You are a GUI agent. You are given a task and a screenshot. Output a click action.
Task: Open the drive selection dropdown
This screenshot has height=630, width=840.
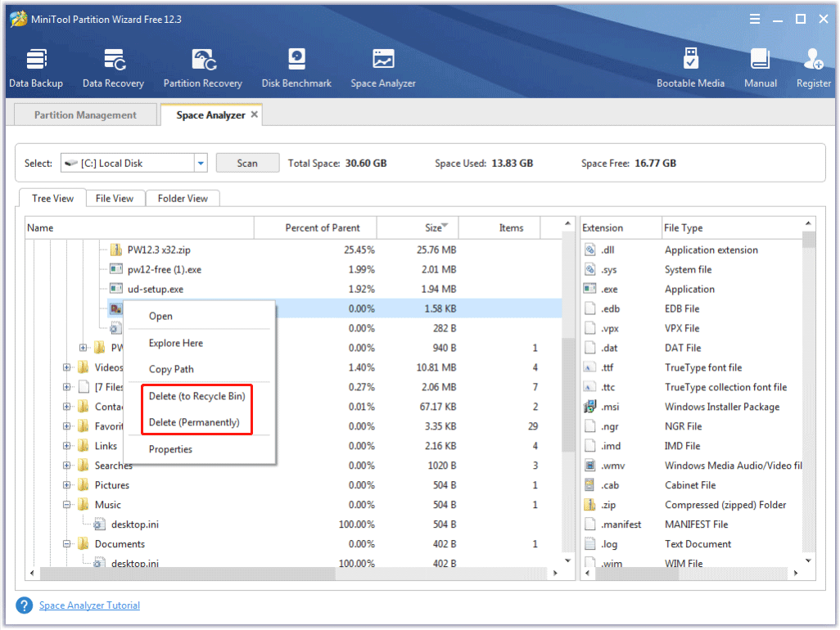click(201, 164)
